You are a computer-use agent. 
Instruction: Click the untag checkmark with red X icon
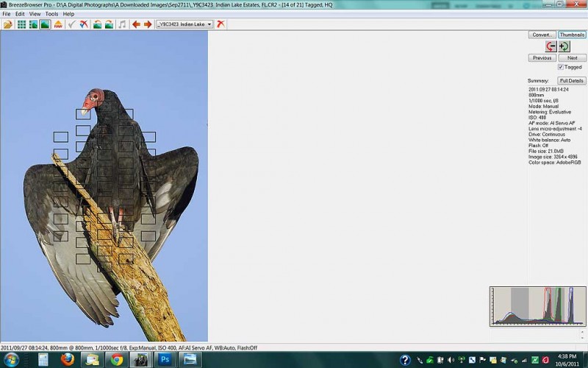pyautogui.click(x=84, y=24)
